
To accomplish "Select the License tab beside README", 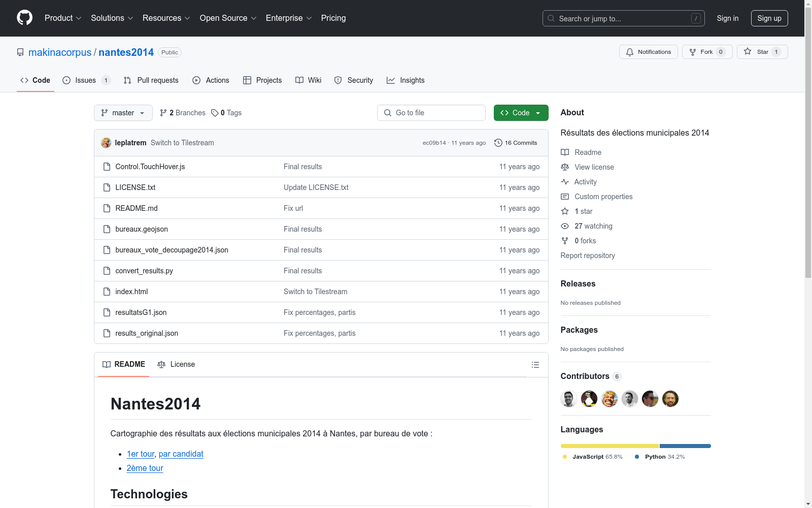I will [x=176, y=364].
